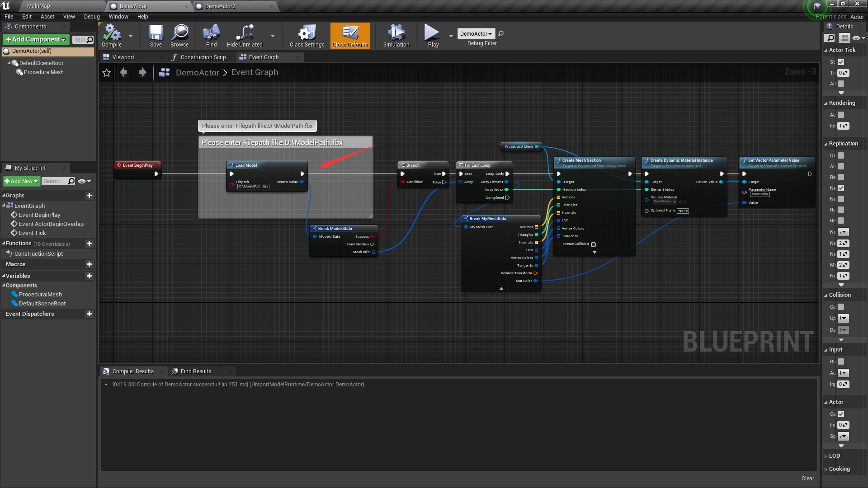Toggle Create Collision on Create Mesh Section node
The height and width of the screenshot is (488, 868).
pyautogui.click(x=594, y=244)
